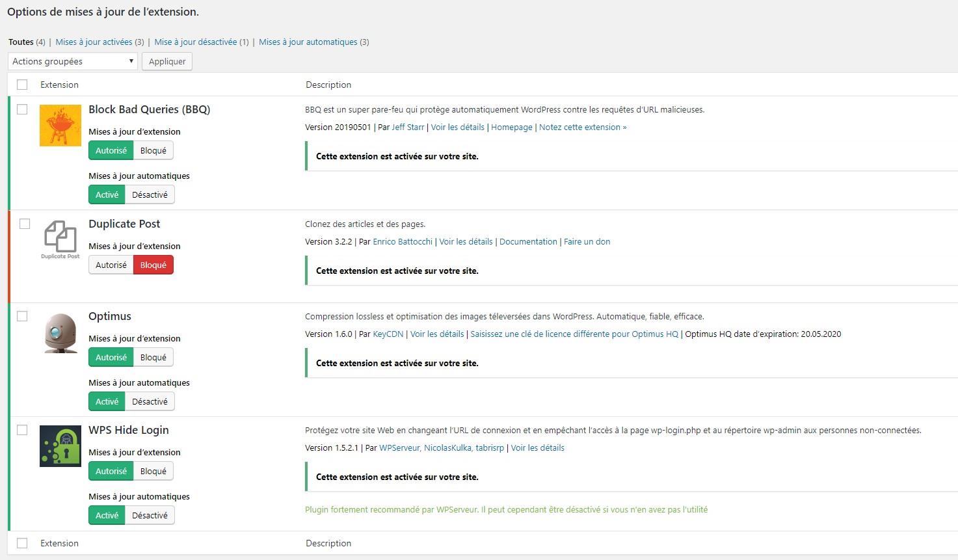Viewport: 958px width, 560px height.
Task: Open the tabrisrp author link
Action: 490,447
